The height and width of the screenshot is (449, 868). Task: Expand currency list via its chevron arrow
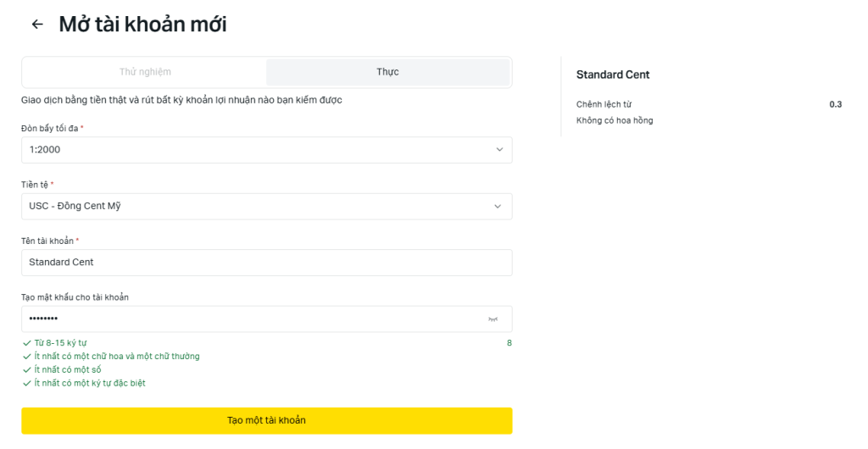click(x=499, y=206)
